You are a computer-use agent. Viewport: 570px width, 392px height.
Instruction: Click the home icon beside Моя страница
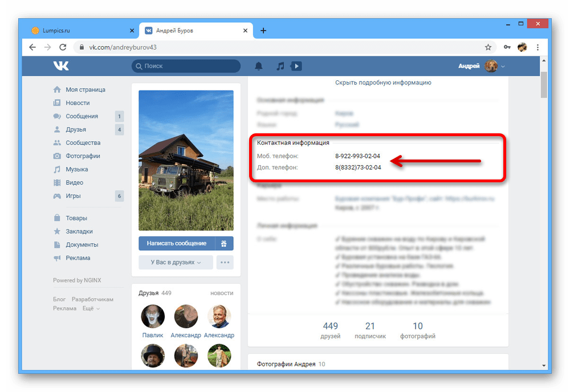[x=57, y=89]
